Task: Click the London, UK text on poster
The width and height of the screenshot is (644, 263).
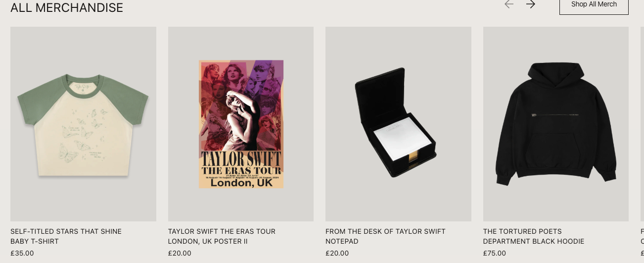Action: [x=241, y=182]
